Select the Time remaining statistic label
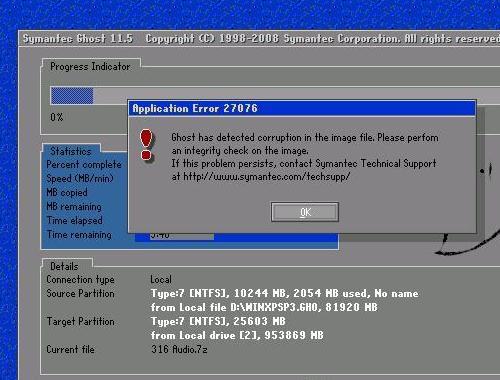This screenshot has width=500, height=380. 79,235
